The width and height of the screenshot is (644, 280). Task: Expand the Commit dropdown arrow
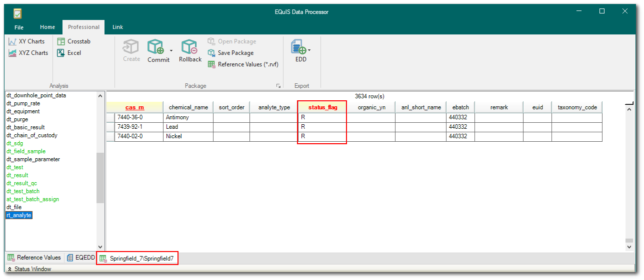tap(171, 50)
